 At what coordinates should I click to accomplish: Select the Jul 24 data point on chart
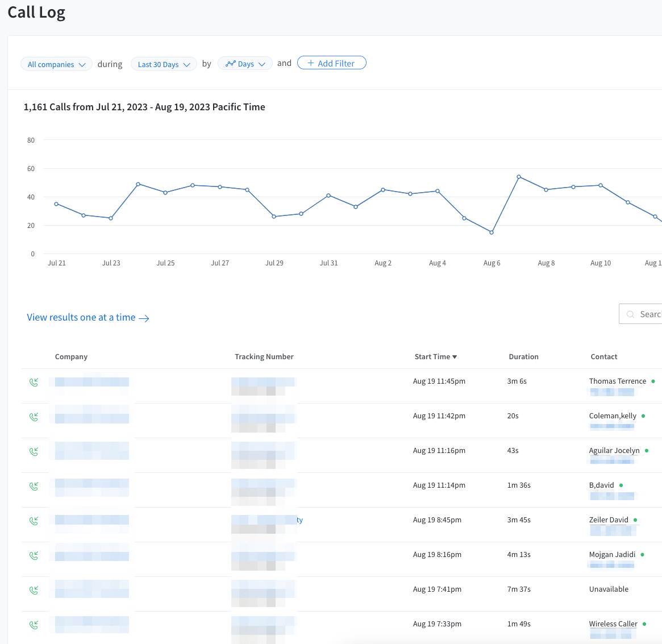pos(138,184)
